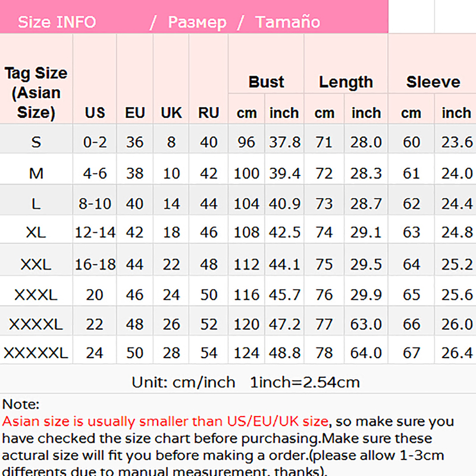Select the 'US' column header

(95, 113)
